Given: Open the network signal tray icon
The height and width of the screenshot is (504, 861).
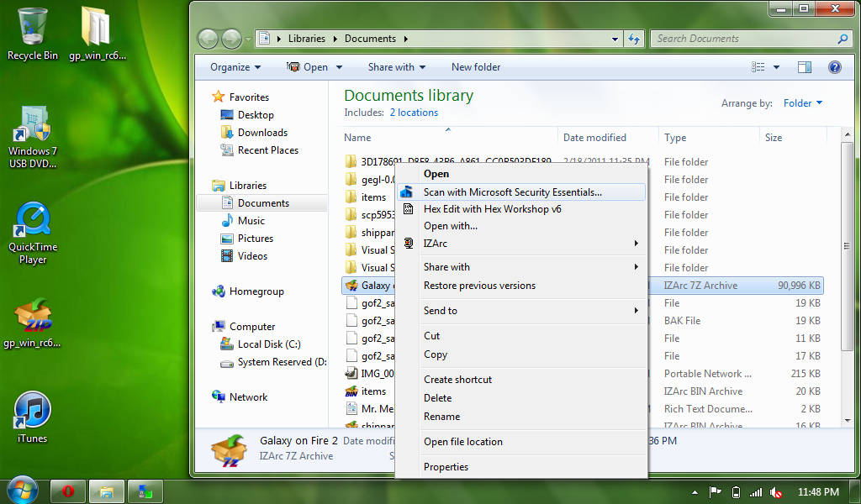Looking at the screenshot, I should (756, 492).
